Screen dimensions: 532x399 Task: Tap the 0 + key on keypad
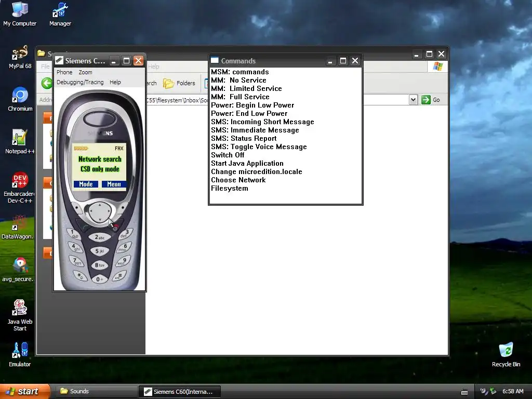click(99, 279)
